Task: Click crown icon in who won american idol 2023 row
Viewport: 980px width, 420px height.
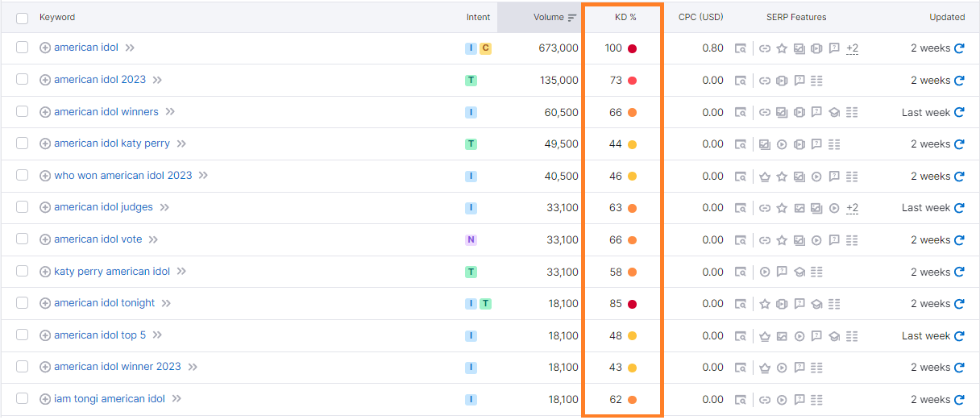Action: (765, 177)
